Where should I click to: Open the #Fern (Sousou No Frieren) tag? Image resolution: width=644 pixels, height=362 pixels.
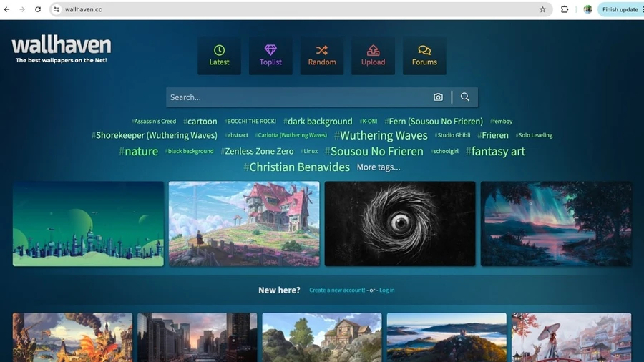(434, 122)
